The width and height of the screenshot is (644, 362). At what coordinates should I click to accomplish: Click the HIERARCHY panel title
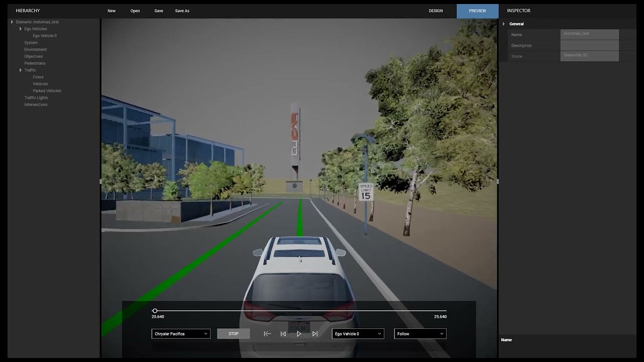pos(28,11)
